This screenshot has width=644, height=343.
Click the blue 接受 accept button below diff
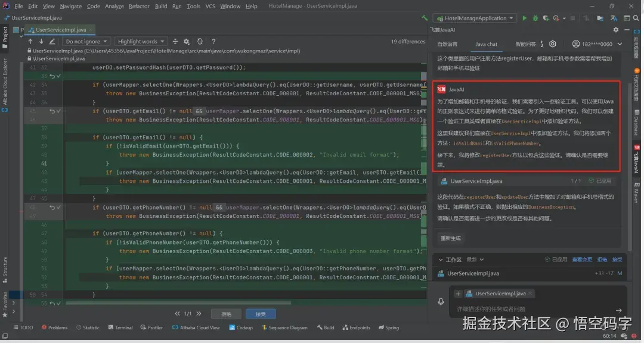point(261,314)
